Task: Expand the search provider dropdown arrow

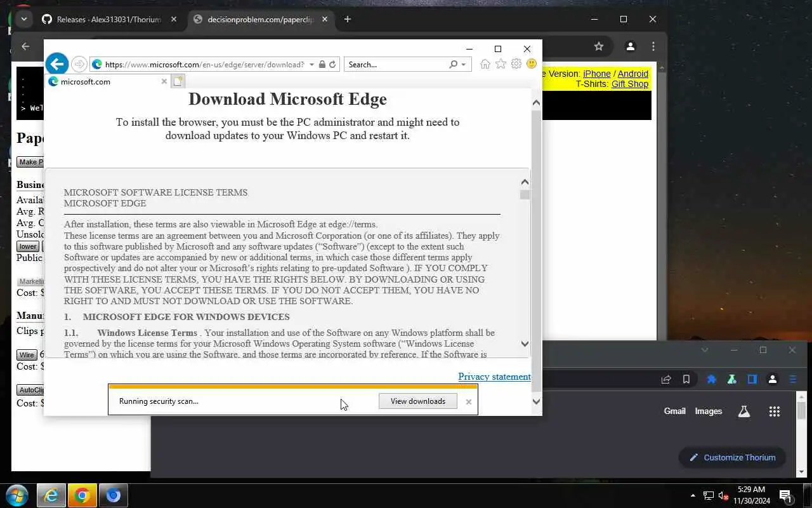Action: click(x=464, y=64)
